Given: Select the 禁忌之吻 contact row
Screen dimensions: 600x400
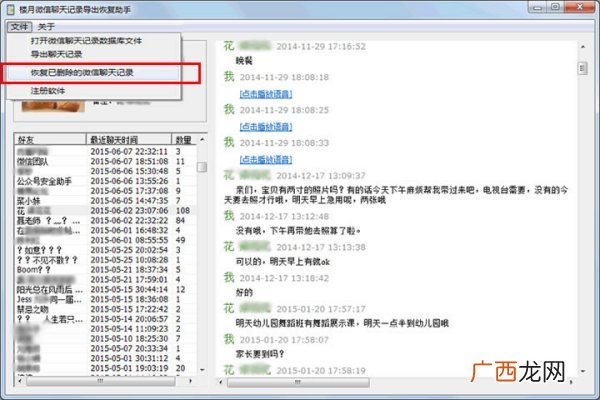Looking at the screenshot, I should (106, 309).
